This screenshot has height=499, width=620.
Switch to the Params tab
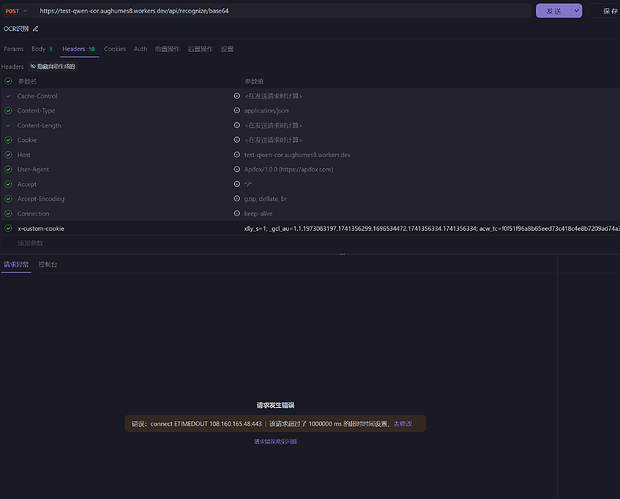[x=13, y=49]
